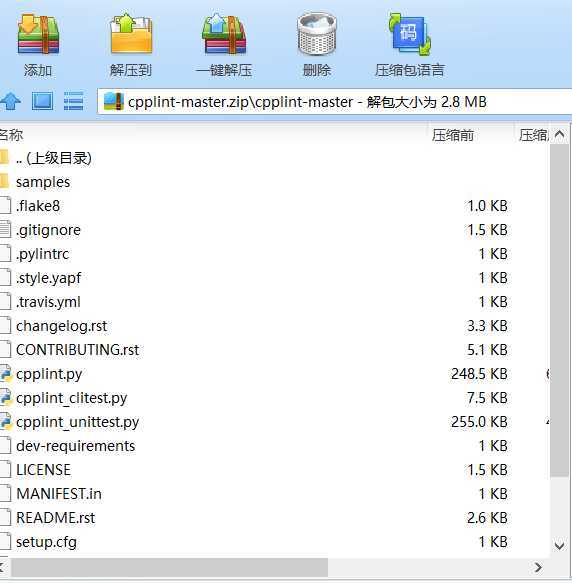This screenshot has width=572, height=583.
Task: Sort by the 压缩前 column header
Action: [453, 135]
